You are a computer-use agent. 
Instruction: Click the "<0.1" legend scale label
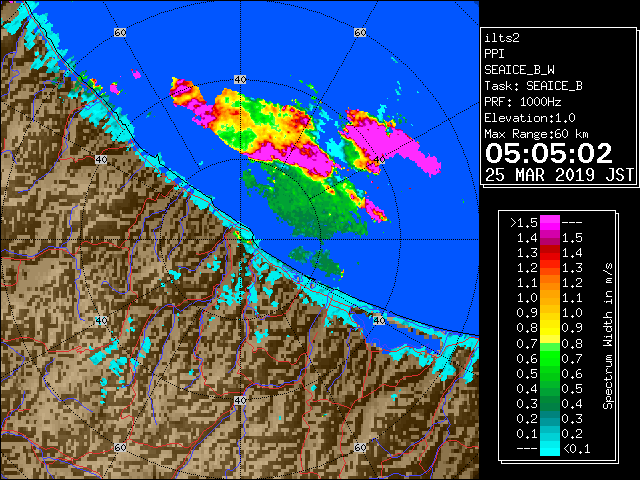tap(577, 449)
